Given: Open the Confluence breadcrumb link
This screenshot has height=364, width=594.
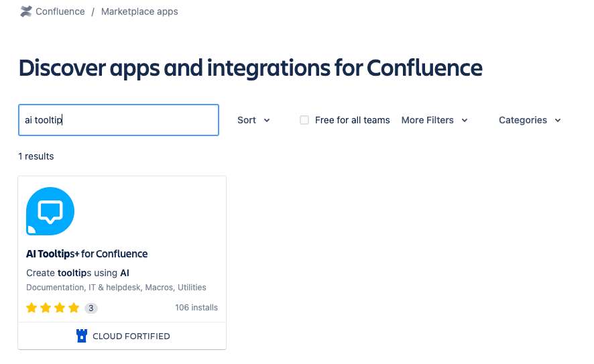Looking at the screenshot, I should [x=60, y=11].
